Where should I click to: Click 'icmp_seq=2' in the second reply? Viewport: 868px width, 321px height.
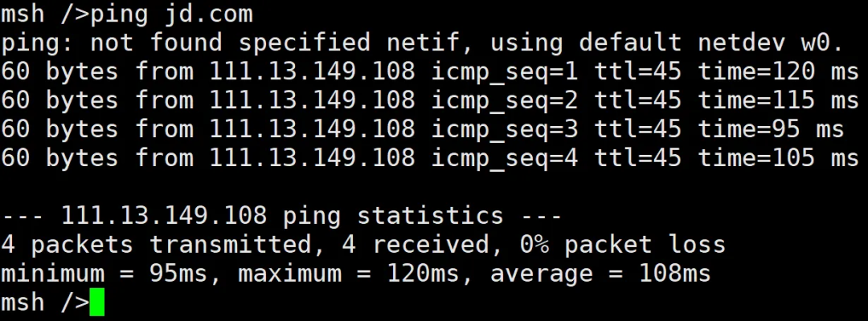[505, 100]
